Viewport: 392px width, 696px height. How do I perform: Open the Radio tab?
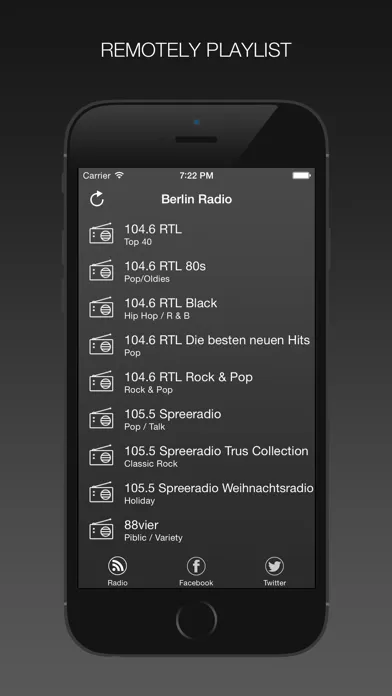pos(117,572)
